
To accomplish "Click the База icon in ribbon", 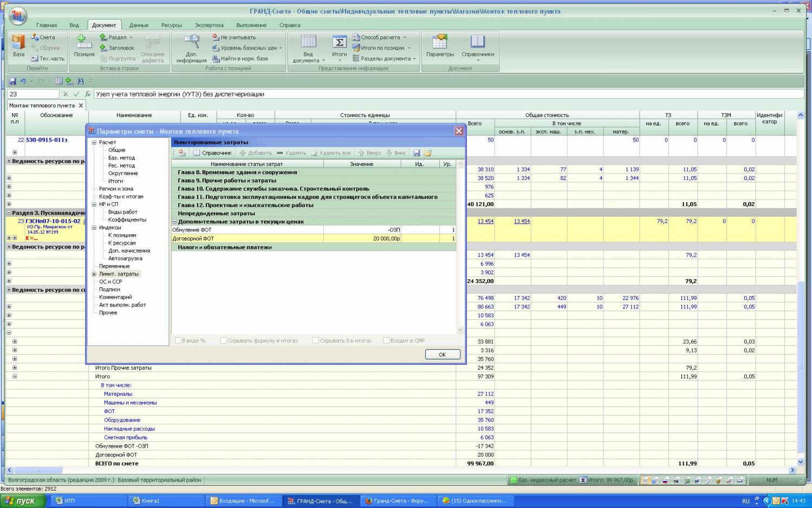I will (18, 43).
